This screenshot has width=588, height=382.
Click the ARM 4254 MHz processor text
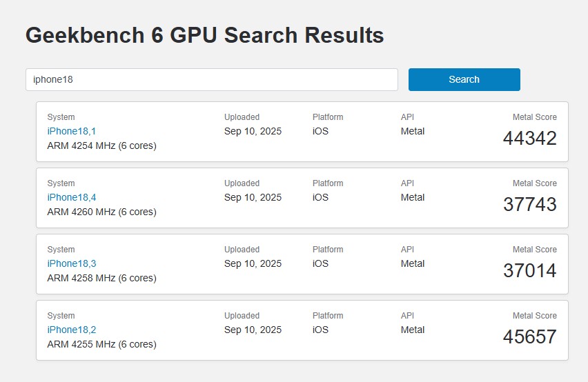101,145
